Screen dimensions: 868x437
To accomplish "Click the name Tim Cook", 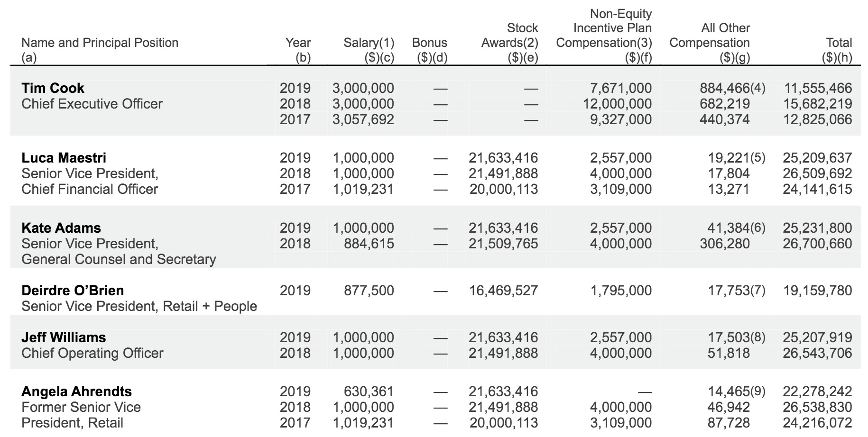I will pos(53,88).
